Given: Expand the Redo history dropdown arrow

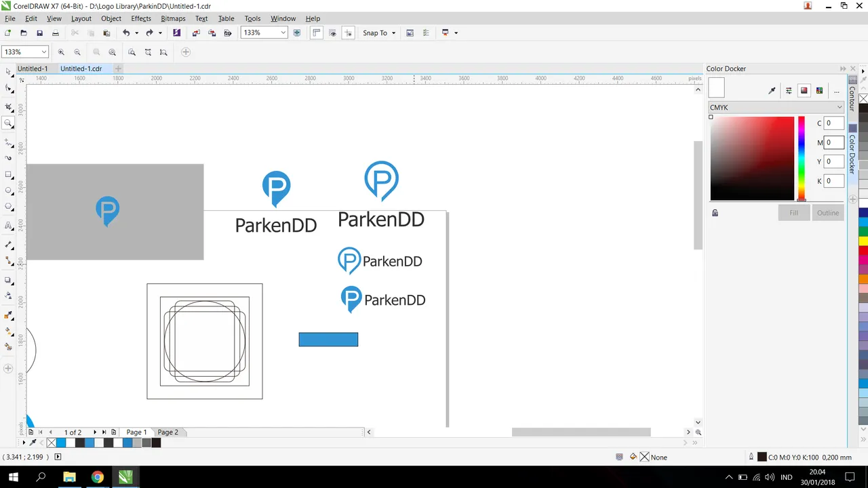Looking at the screenshot, I should [x=160, y=33].
